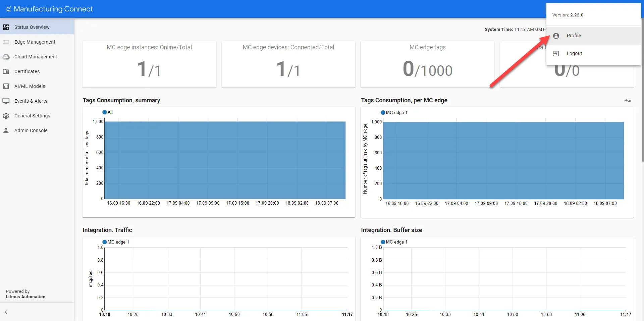
Task: Open the Certificates page
Action: [x=37, y=71]
